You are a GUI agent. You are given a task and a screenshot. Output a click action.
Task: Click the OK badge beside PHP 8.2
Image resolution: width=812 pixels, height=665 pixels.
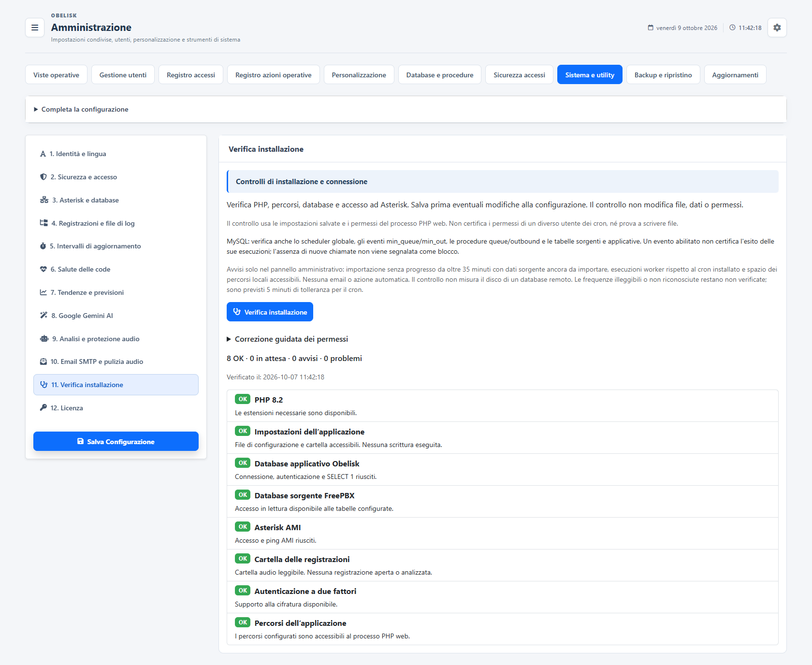(243, 399)
